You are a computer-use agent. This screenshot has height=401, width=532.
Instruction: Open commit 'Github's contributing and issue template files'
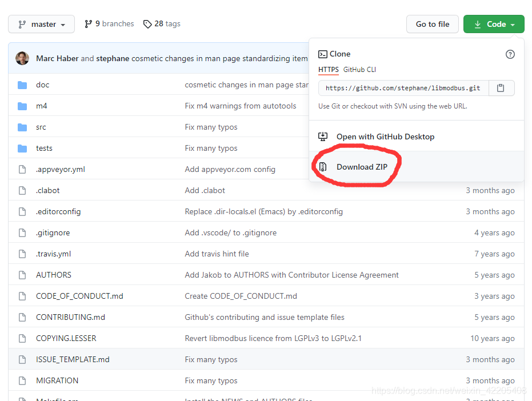(265, 317)
